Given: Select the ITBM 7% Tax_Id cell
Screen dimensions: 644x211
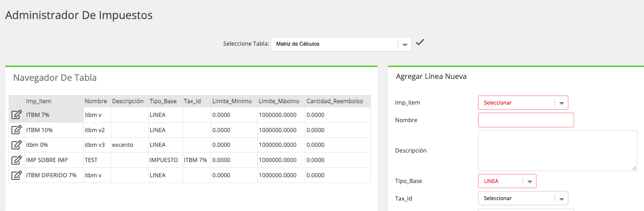Looking at the screenshot, I should 195,160.
